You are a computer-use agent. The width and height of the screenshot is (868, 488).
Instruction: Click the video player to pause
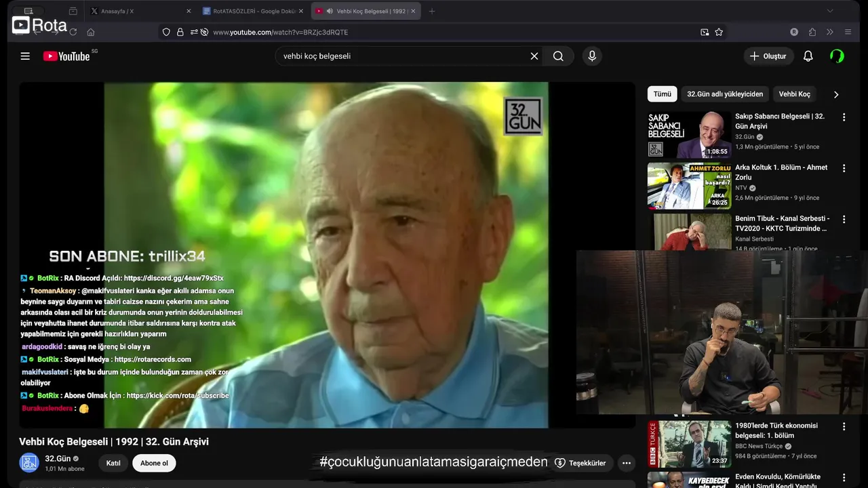(x=326, y=255)
